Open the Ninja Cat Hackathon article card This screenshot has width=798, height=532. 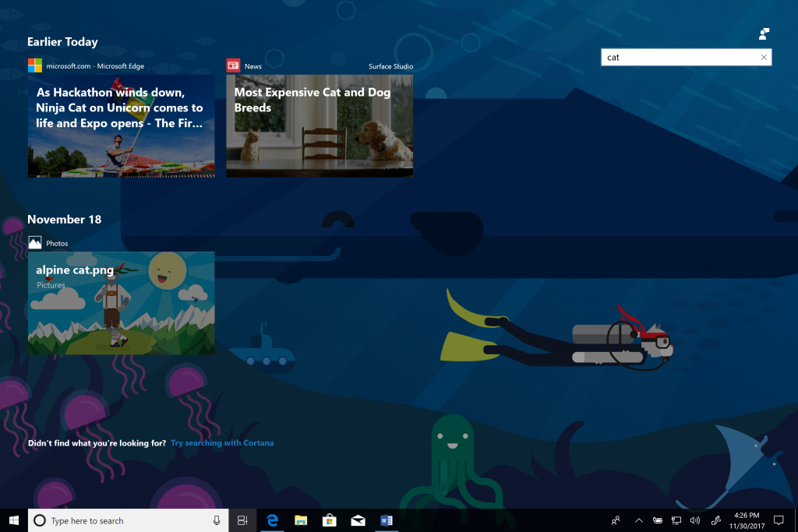click(121, 125)
